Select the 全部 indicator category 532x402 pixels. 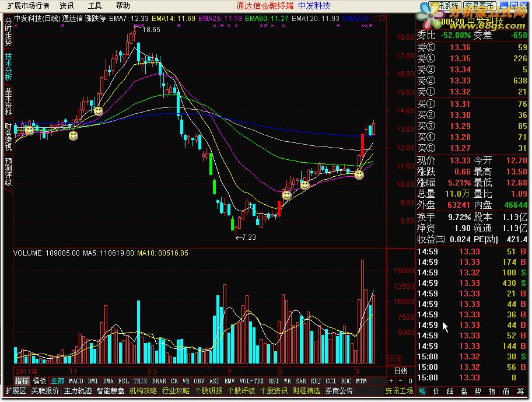pos(57,381)
